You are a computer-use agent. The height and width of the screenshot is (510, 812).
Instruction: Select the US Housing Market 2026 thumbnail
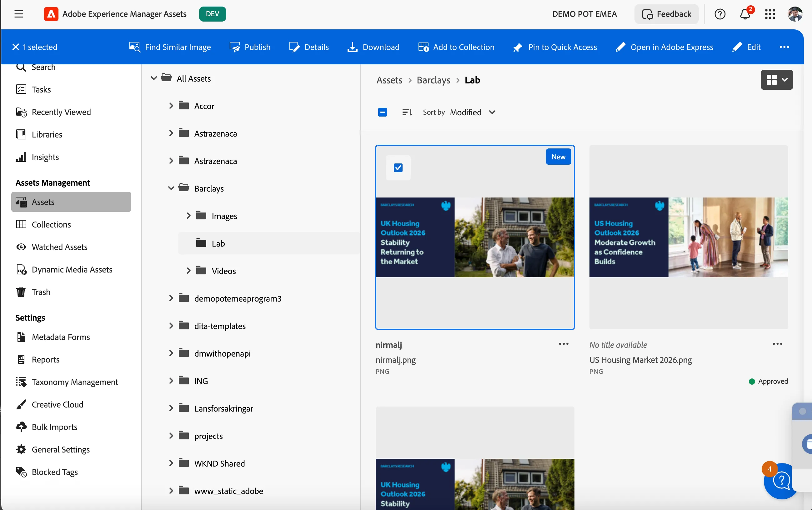point(689,237)
